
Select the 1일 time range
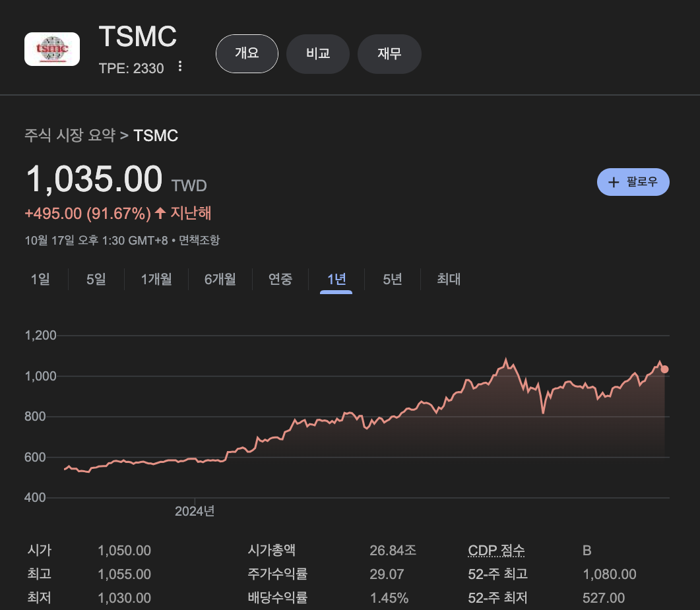click(40, 280)
